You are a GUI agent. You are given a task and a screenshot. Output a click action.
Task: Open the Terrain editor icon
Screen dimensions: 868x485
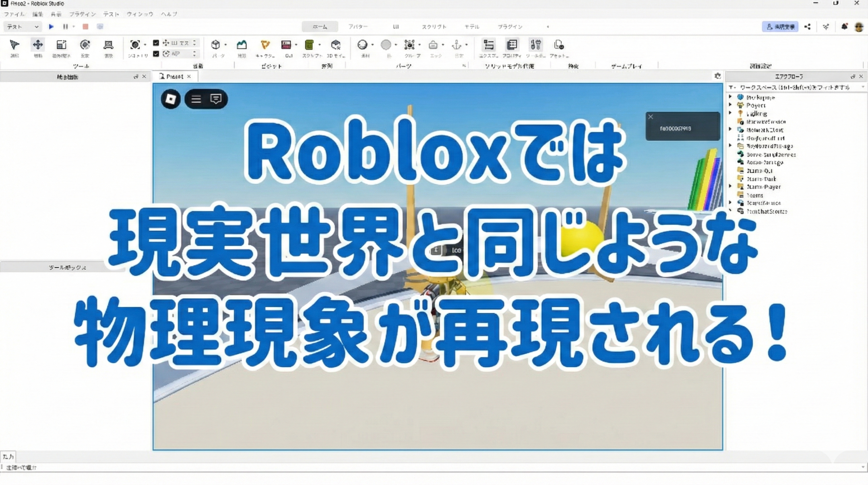pyautogui.click(x=241, y=45)
